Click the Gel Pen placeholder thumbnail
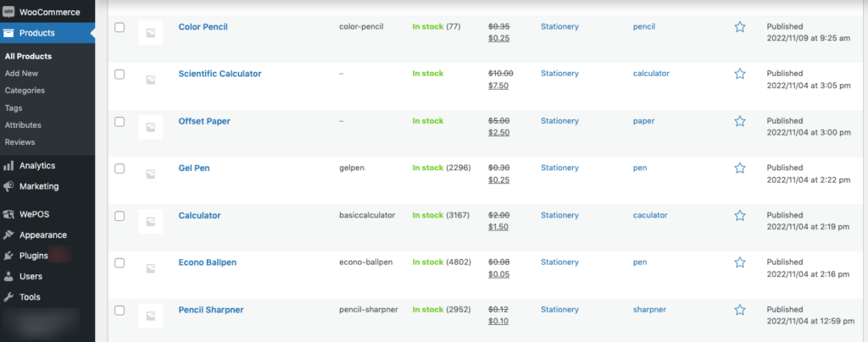Image resolution: width=868 pixels, height=342 pixels. (151, 174)
